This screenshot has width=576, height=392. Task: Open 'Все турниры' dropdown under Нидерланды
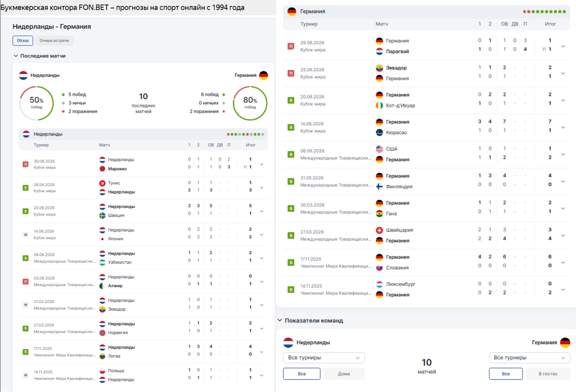click(324, 358)
